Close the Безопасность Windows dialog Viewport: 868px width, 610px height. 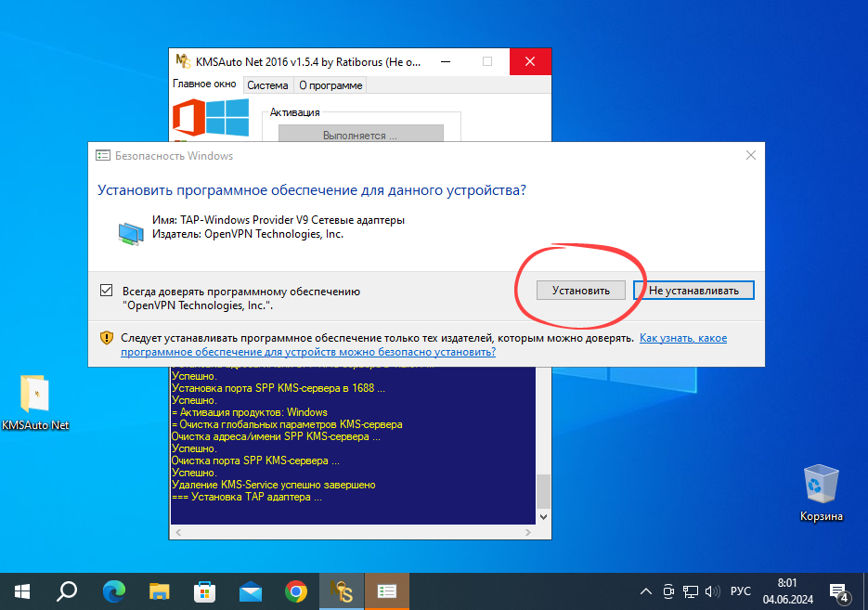(751, 156)
